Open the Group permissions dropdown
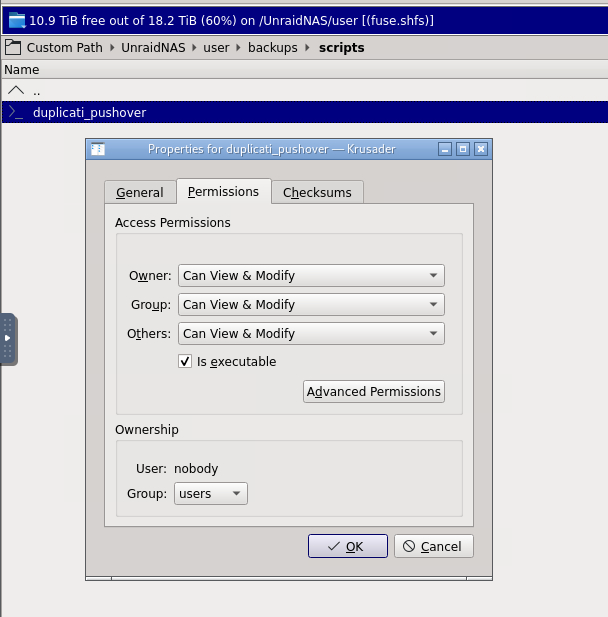Viewport: 608px width, 617px height. coord(311,305)
